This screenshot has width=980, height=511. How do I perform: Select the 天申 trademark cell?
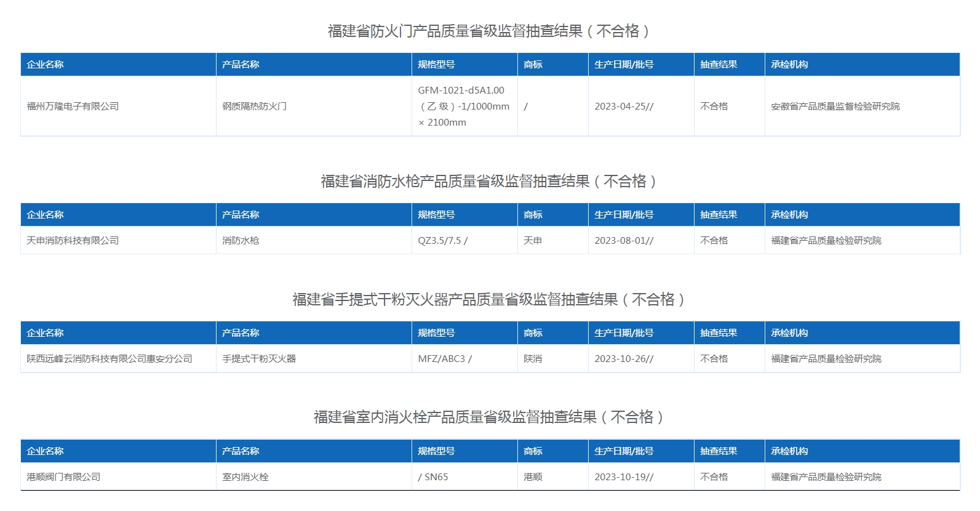[533, 241]
